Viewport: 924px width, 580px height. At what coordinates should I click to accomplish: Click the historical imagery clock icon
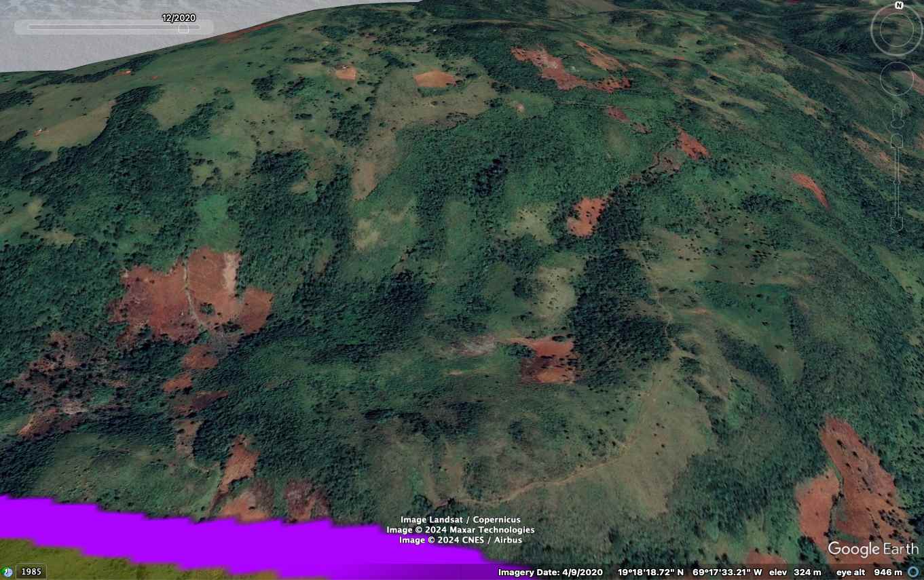point(7,572)
